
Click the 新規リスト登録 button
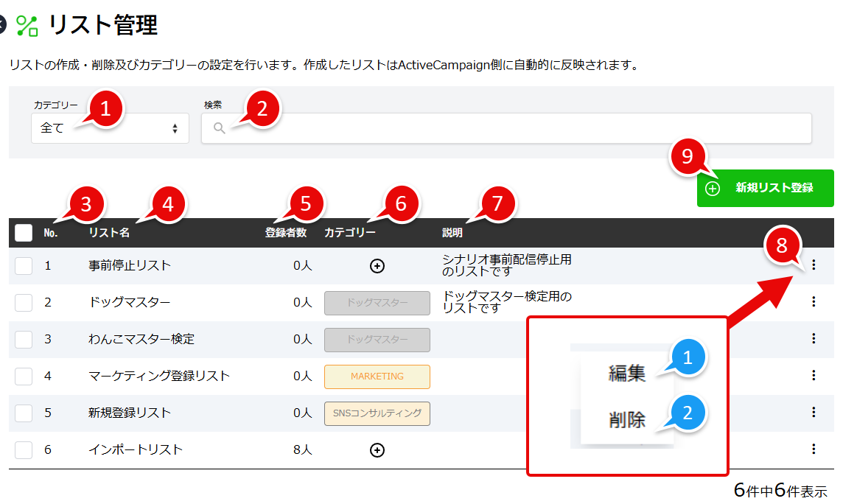[x=765, y=188]
